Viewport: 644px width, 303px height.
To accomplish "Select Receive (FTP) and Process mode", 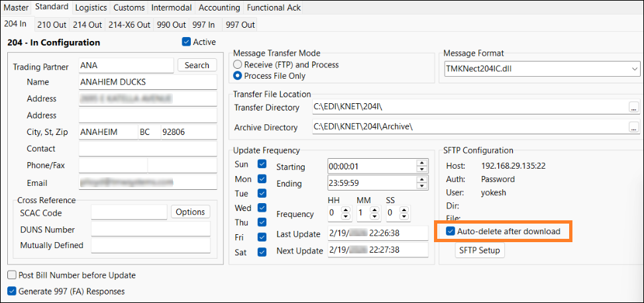I will (237, 64).
